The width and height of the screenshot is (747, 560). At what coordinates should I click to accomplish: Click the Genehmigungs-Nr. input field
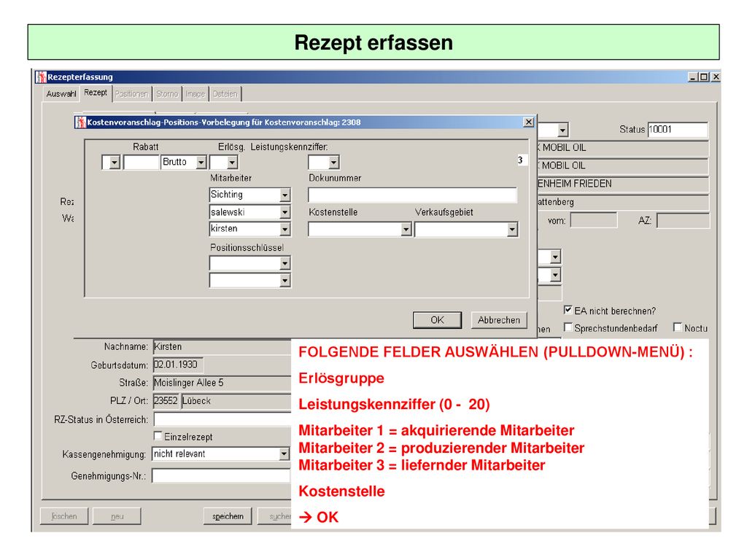tap(221, 475)
